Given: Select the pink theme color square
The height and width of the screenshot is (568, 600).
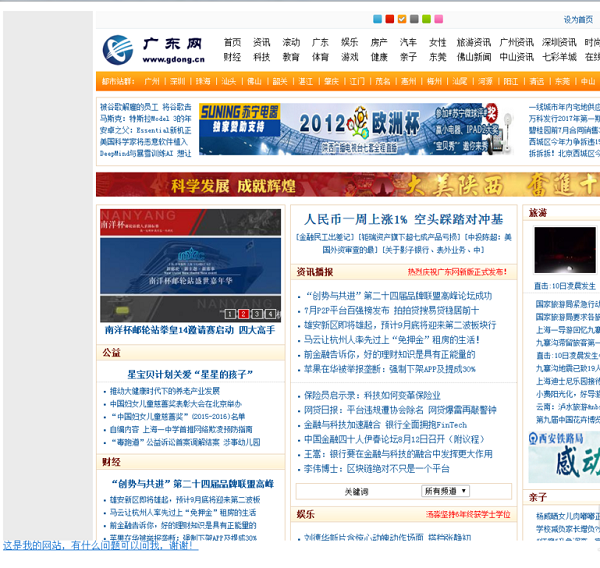Looking at the screenshot, I should [x=438, y=19].
